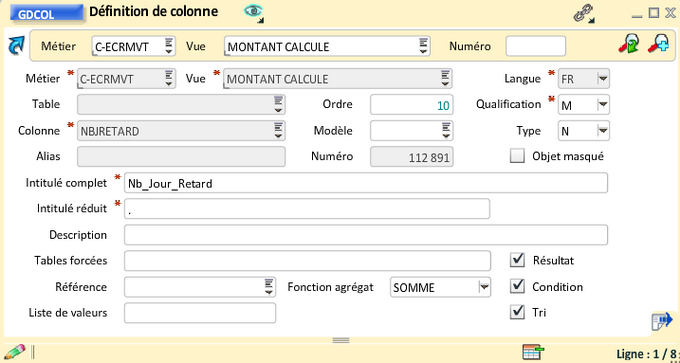Open the Langue dropdown
The image size is (680, 363).
[x=584, y=79]
